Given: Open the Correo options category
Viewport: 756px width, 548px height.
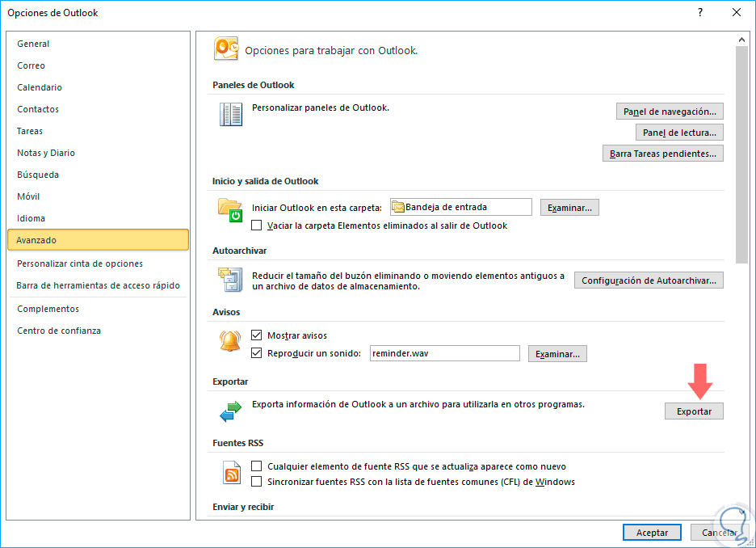Looking at the screenshot, I should pos(98,65).
